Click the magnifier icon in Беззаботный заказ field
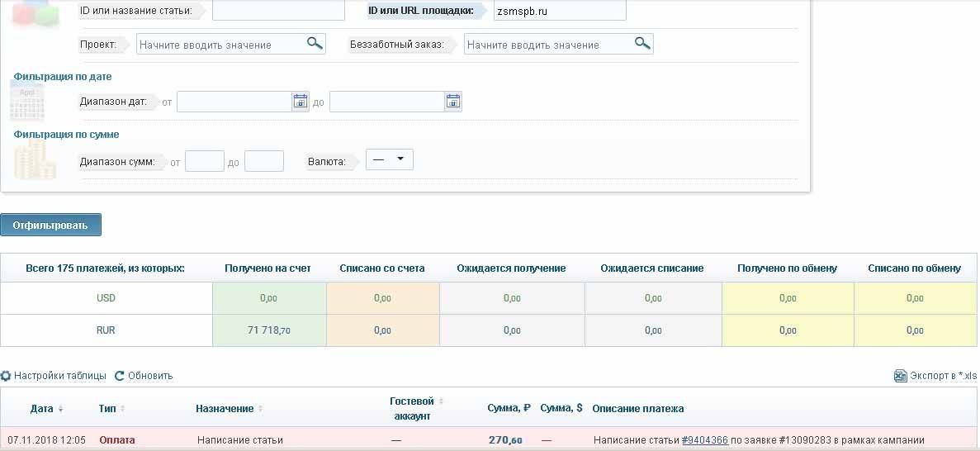The image size is (980, 451). [x=641, y=44]
